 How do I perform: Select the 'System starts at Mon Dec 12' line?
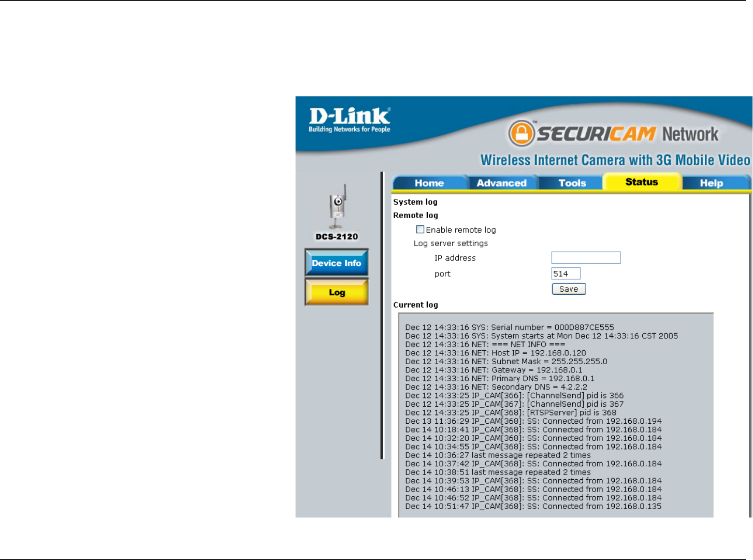point(542,336)
